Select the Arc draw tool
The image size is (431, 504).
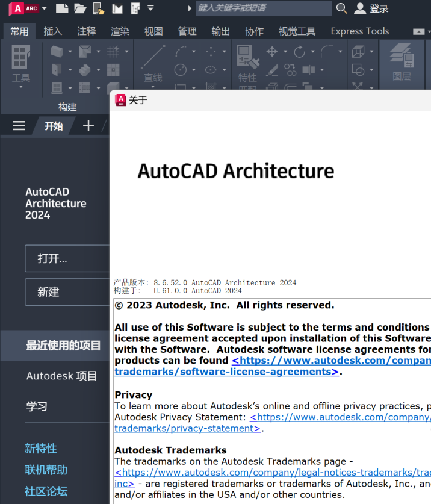point(181,51)
